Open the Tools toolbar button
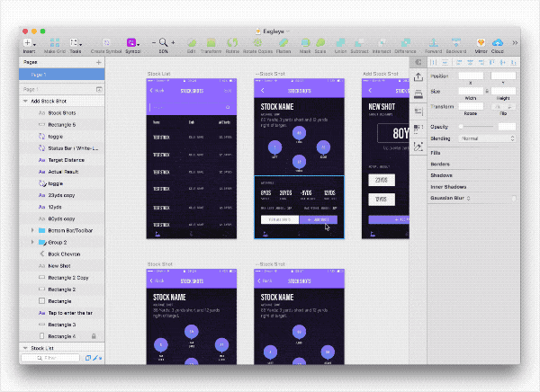540x392 pixels. tap(76, 42)
